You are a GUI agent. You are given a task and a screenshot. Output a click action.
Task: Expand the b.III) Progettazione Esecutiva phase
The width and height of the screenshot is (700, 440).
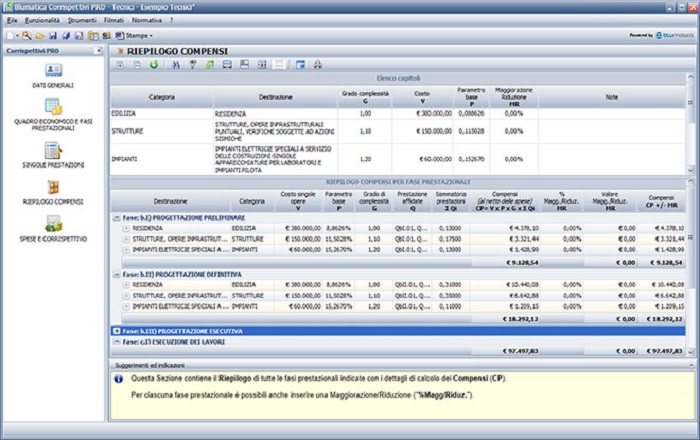(x=118, y=330)
